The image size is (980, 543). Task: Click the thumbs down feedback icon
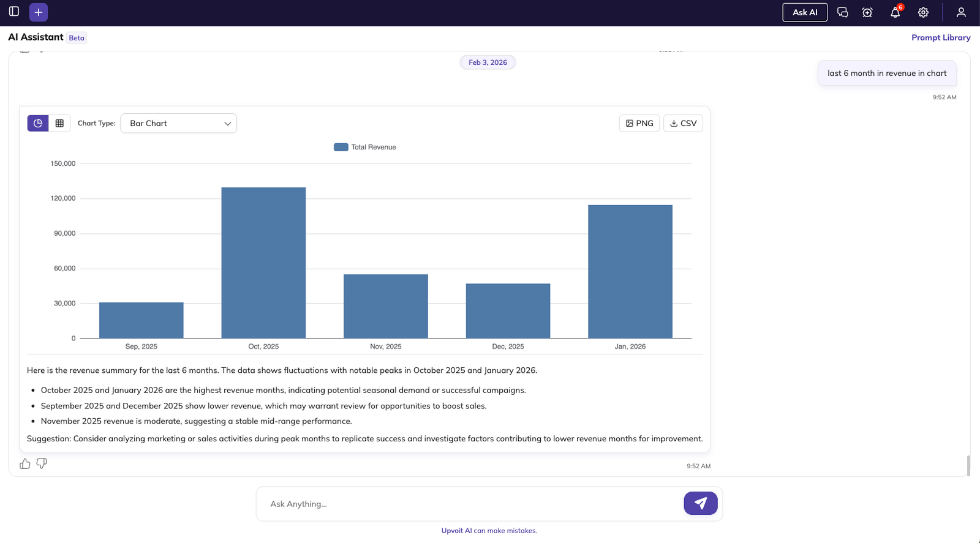(42, 463)
